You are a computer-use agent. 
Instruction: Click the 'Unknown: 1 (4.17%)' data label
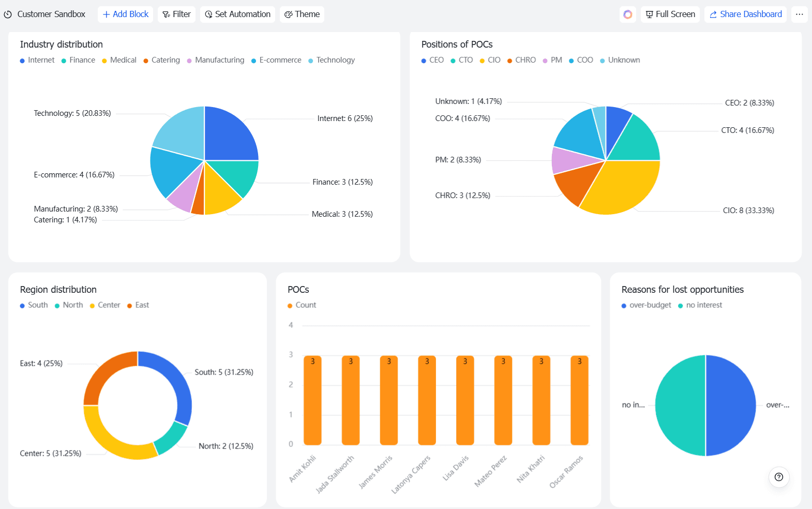pyautogui.click(x=469, y=101)
